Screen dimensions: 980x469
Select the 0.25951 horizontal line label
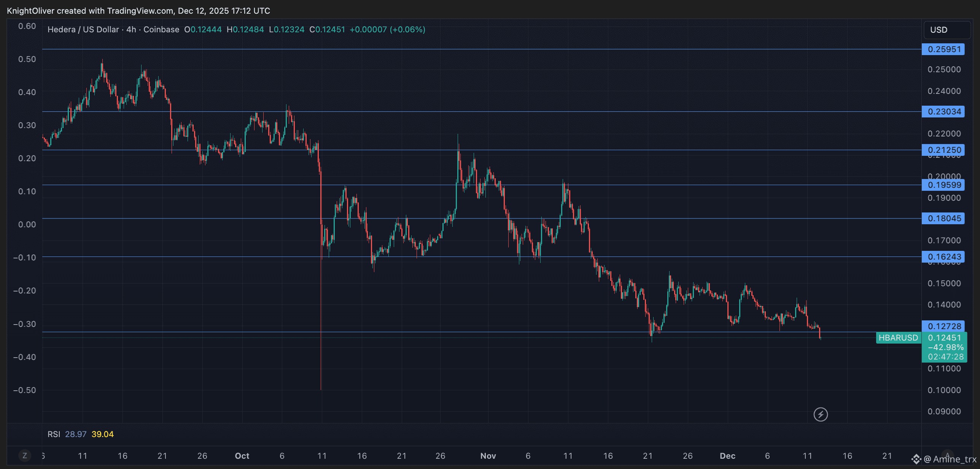pyautogui.click(x=943, y=49)
